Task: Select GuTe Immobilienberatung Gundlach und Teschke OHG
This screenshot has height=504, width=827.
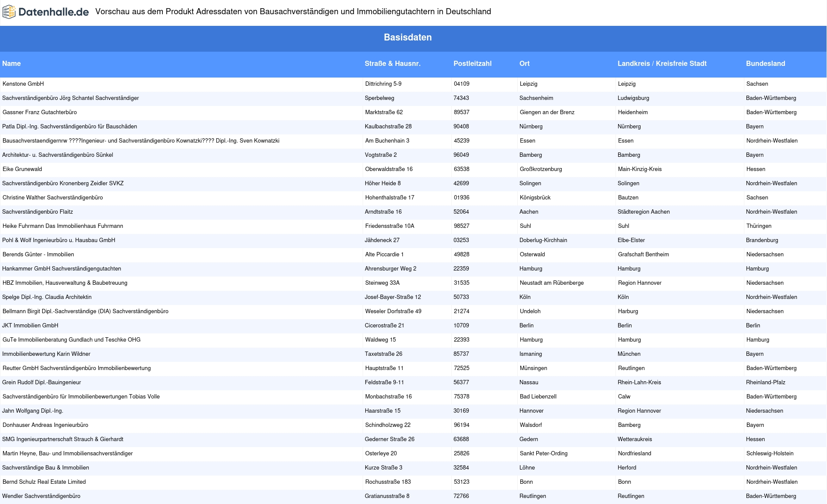Action: (72, 339)
